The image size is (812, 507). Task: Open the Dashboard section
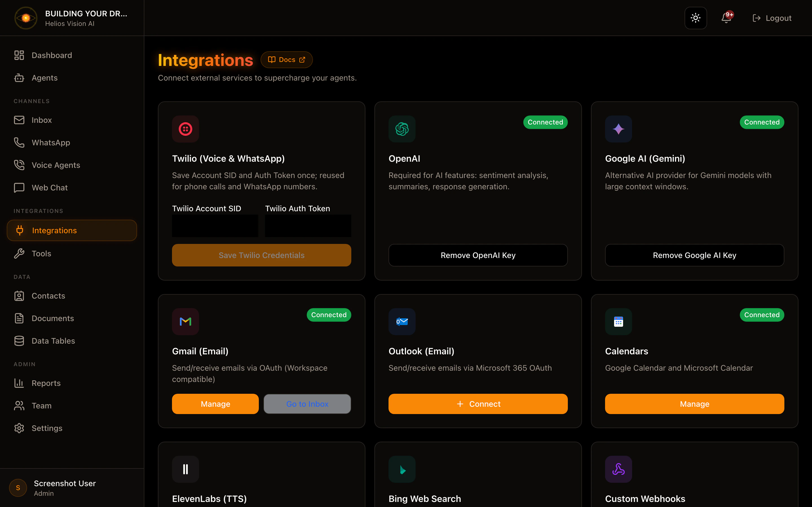(52, 55)
